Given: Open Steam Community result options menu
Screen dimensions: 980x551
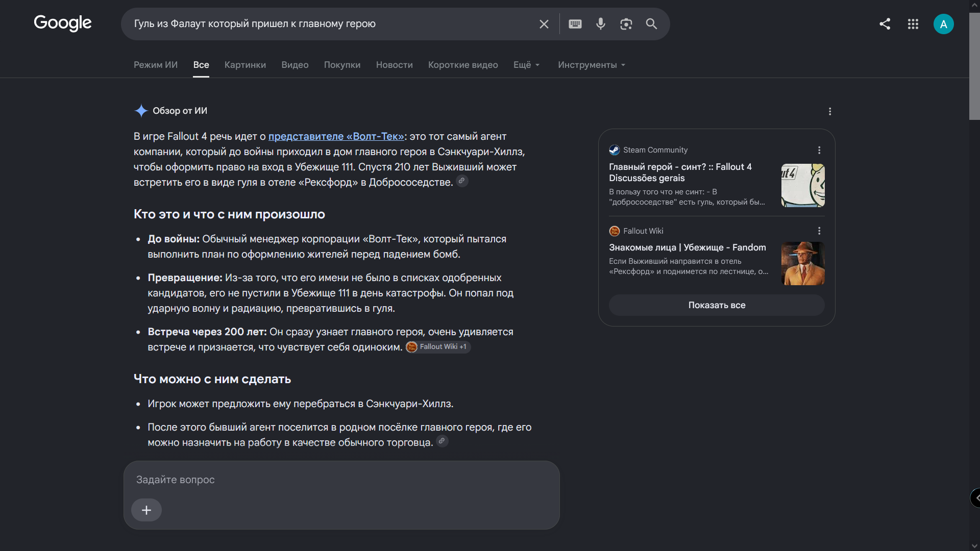Looking at the screenshot, I should [819, 150].
